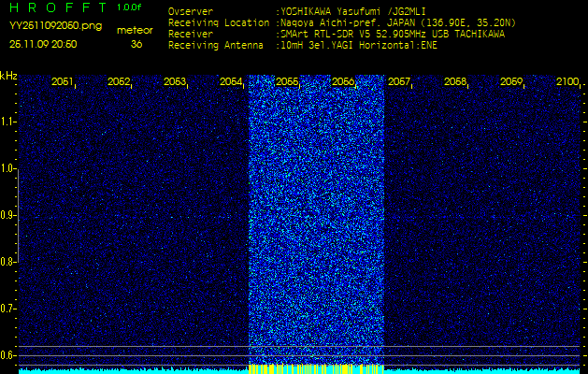This screenshot has height=374, width=588.
Task: Click time marker 2058
Action: (x=455, y=81)
